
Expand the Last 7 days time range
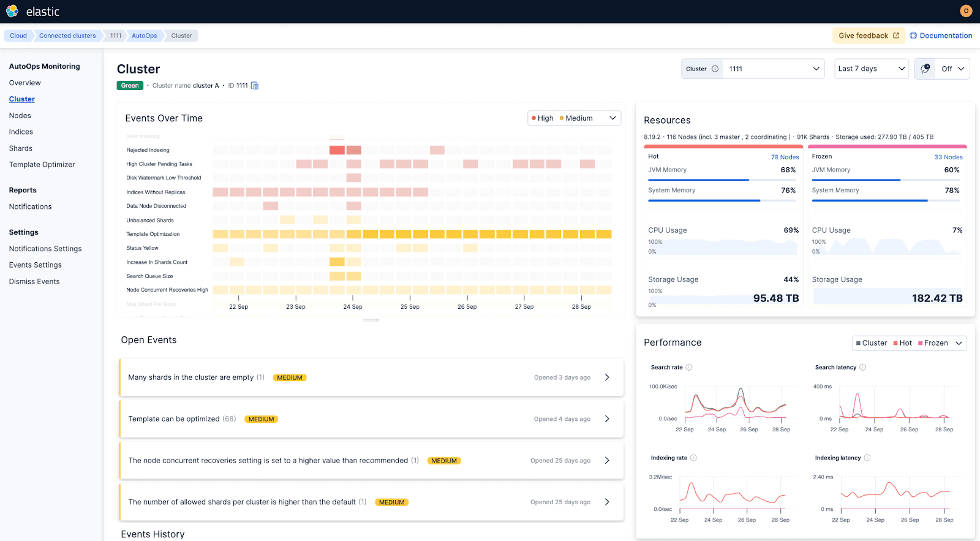pos(871,69)
